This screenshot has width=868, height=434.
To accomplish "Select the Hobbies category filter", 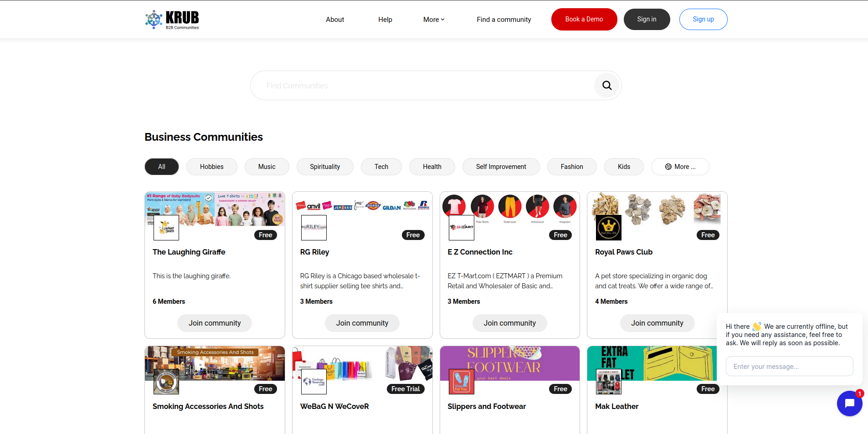I will [212, 167].
